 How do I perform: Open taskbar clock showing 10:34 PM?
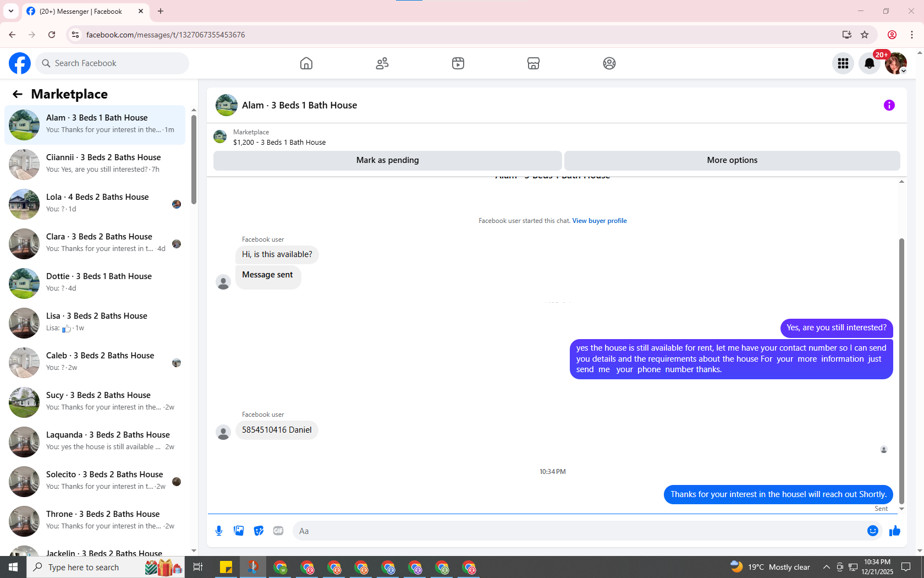click(877, 567)
